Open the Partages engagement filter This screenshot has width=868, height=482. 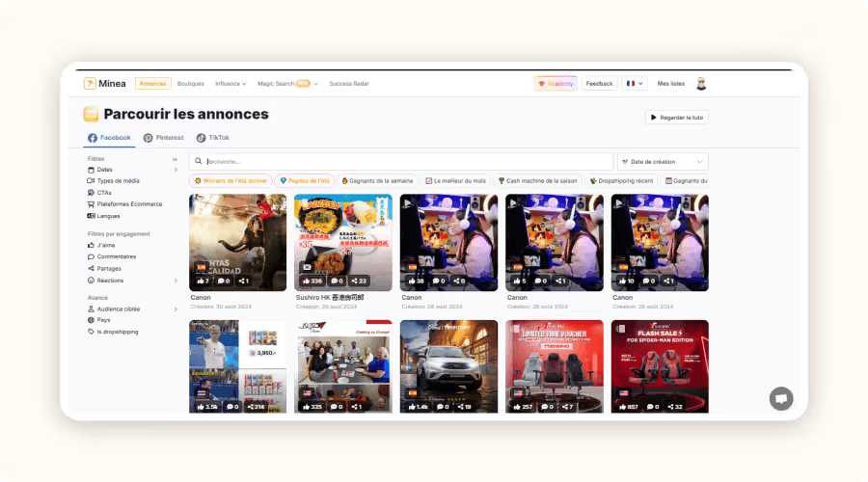click(x=104, y=268)
